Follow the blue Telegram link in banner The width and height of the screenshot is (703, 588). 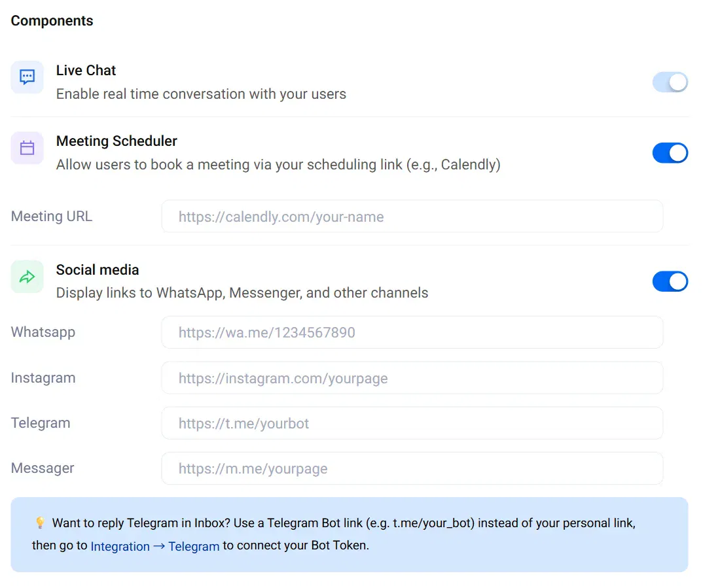point(194,546)
